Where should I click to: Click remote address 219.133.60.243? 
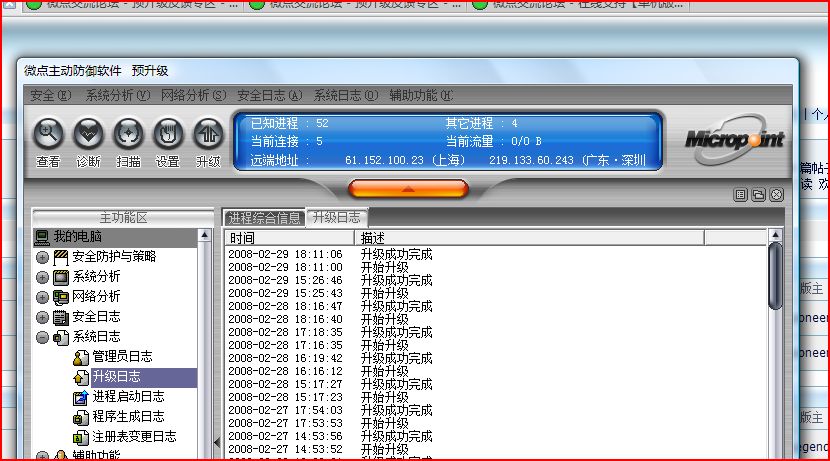[x=531, y=160]
